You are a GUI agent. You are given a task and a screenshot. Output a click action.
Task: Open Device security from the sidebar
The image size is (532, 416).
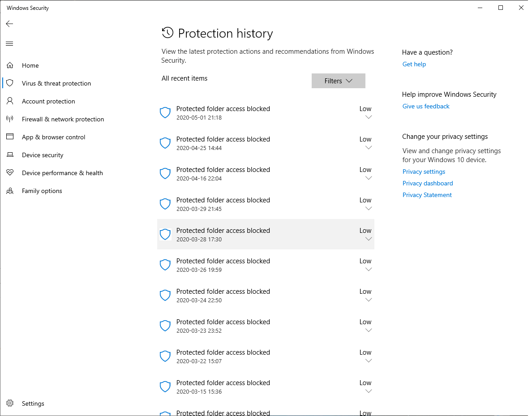[43, 155]
